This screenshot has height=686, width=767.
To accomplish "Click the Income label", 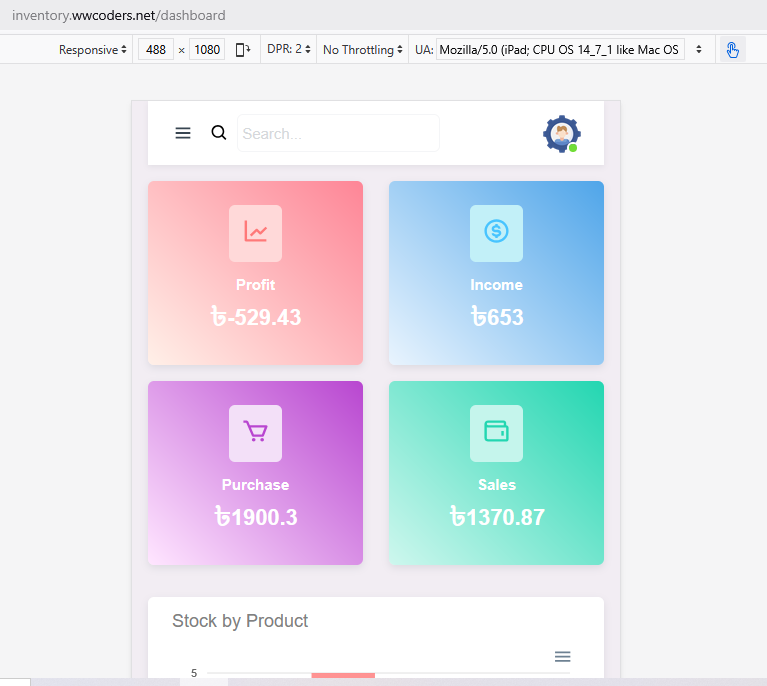I will [x=496, y=285].
